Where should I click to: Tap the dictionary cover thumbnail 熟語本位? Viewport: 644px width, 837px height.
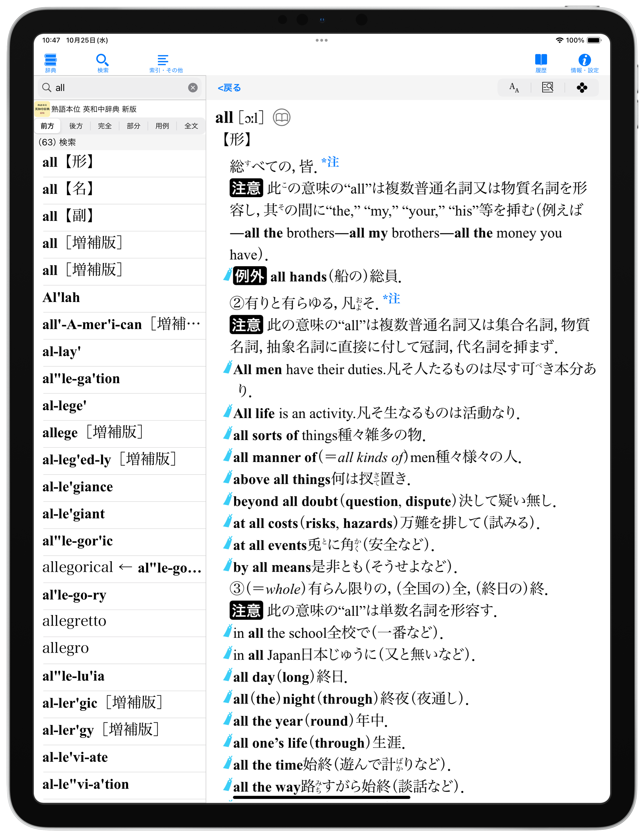point(42,109)
